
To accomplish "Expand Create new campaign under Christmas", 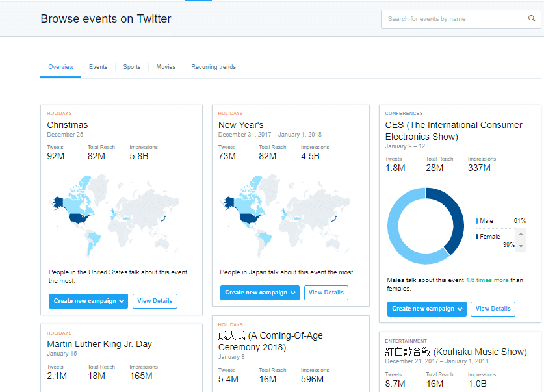I will point(88,301).
